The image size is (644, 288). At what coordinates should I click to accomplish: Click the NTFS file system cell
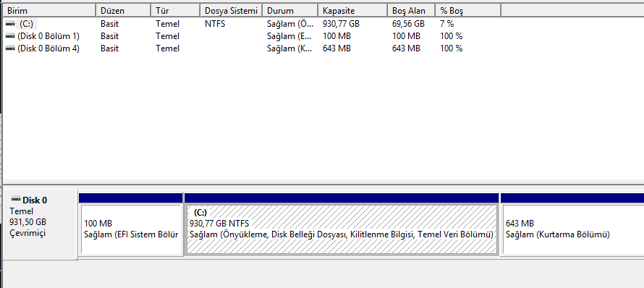click(x=215, y=24)
